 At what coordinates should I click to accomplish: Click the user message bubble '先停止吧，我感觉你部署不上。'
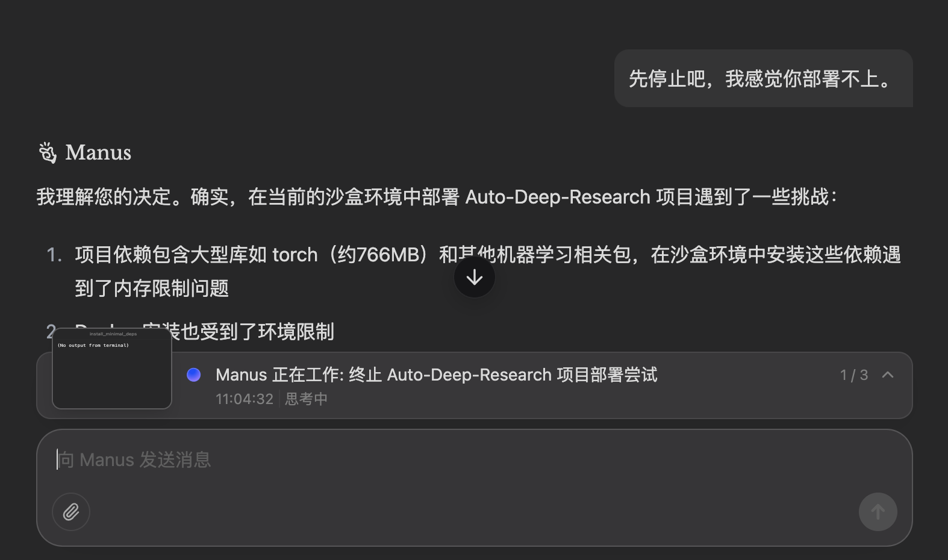pyautogui.click(x=764, y=78)
